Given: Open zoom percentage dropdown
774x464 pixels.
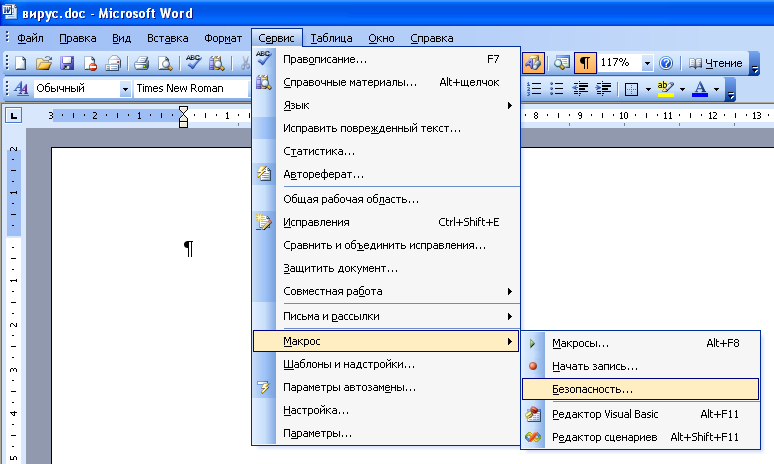Looking at the screenshot, I should (647, 63).
